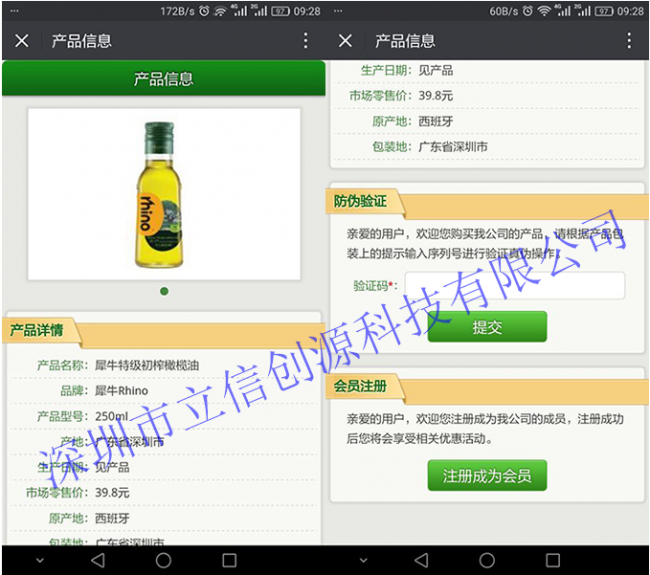650x575 pixels.
Task: Click the 60B/s network speed indicator
Action: 504,11
